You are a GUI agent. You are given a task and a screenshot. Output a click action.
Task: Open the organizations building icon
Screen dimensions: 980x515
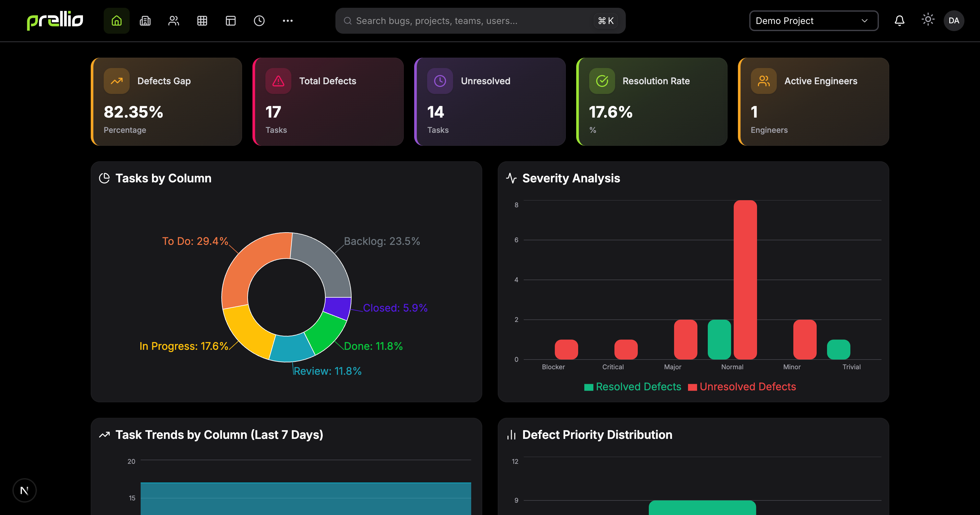[145, 20]
